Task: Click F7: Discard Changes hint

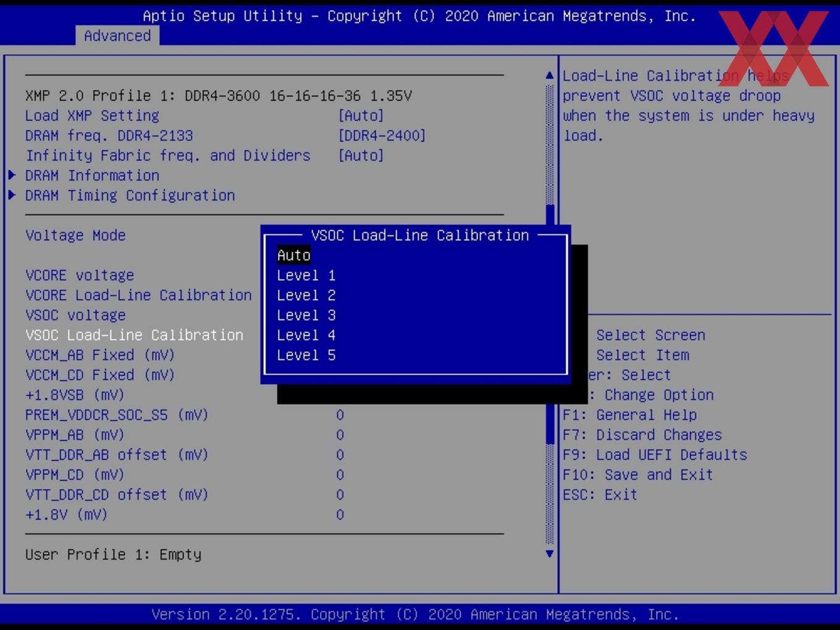Action: [642, 435]
